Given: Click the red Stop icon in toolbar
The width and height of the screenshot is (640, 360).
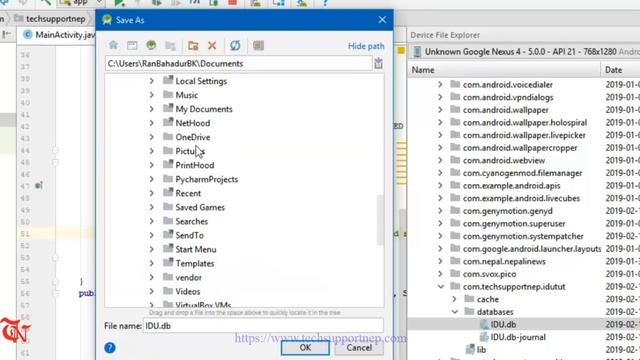Looking at the screenshot, I should click(233, 3).
